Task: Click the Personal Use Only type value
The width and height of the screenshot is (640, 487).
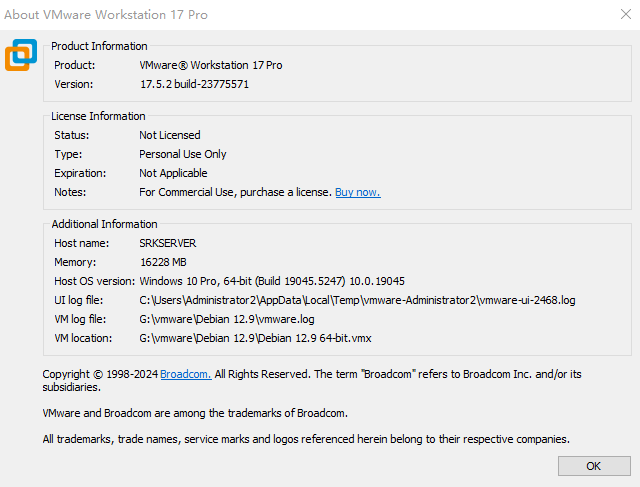Action: click(182, 154)
